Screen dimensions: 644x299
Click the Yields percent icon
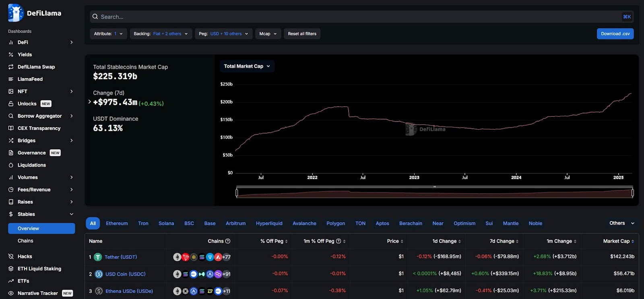click(x=11, y=54)
